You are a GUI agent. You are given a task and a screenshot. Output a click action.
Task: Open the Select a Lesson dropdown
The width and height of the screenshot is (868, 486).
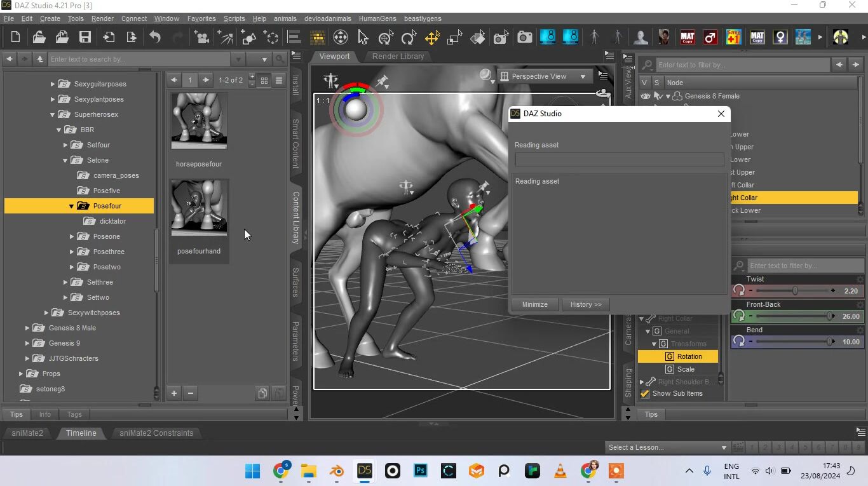[x=667, y=447]
